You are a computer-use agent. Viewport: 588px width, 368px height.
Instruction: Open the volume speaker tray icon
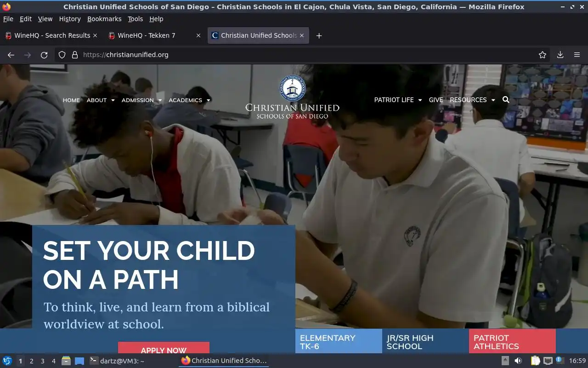(x=518, y=361)
